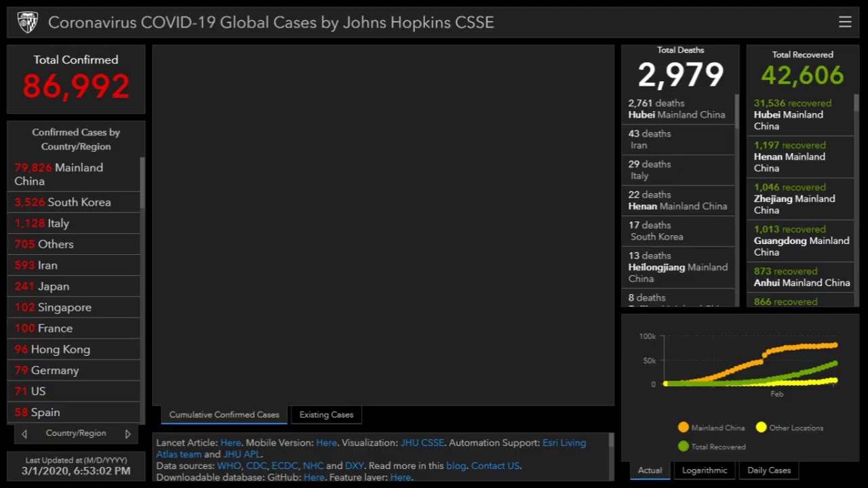Select South Korea in confirmed cases list
This screenshot has width=868, height=488.
[74, 202]
